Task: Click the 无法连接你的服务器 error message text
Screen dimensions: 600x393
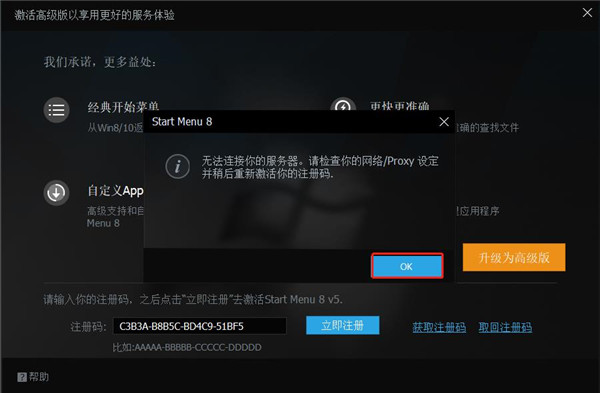Action: (320, 167)
